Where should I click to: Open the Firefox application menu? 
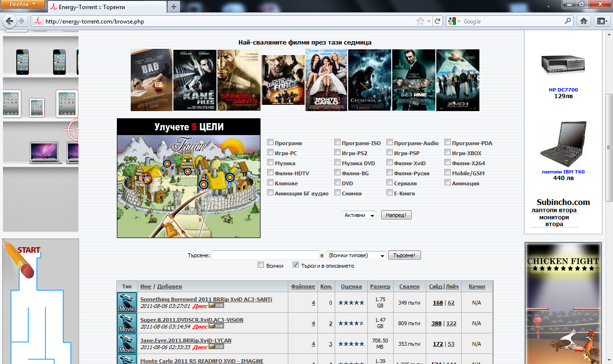coord(23,4)
